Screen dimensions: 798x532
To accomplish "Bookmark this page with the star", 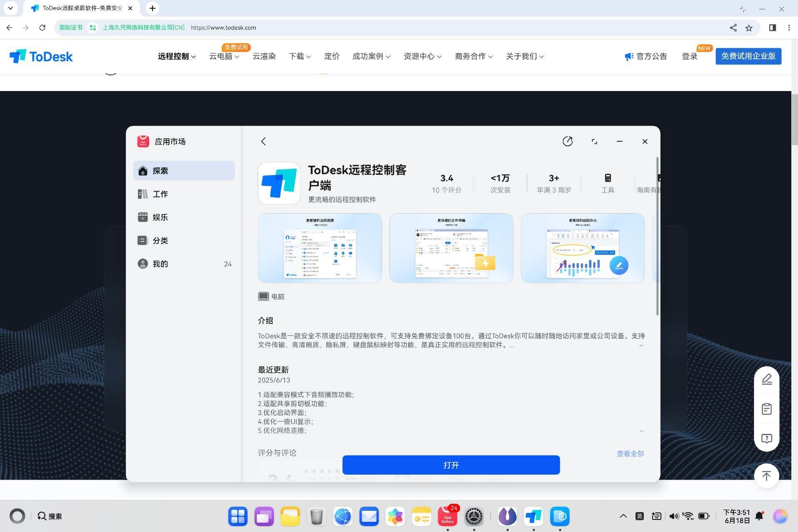I will tap(749, 27).
